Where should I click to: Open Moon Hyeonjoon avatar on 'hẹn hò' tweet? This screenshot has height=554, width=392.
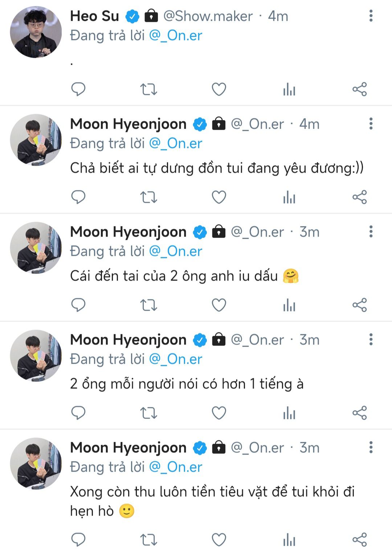(36, 464)
